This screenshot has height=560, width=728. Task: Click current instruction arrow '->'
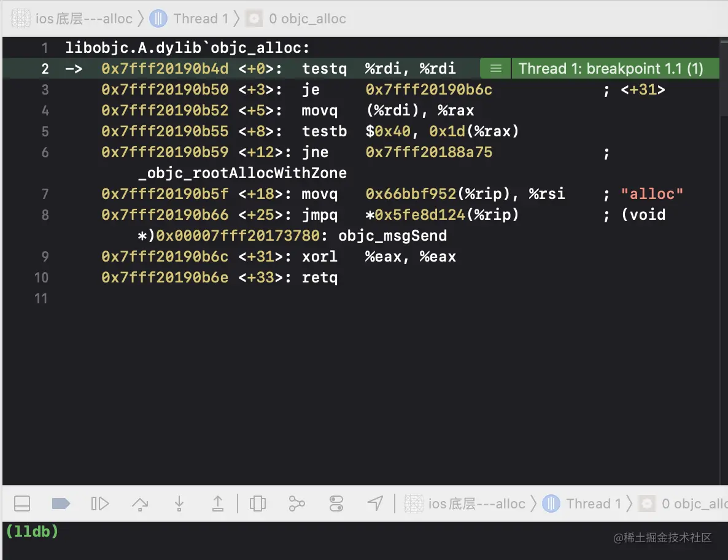[74, 69]
